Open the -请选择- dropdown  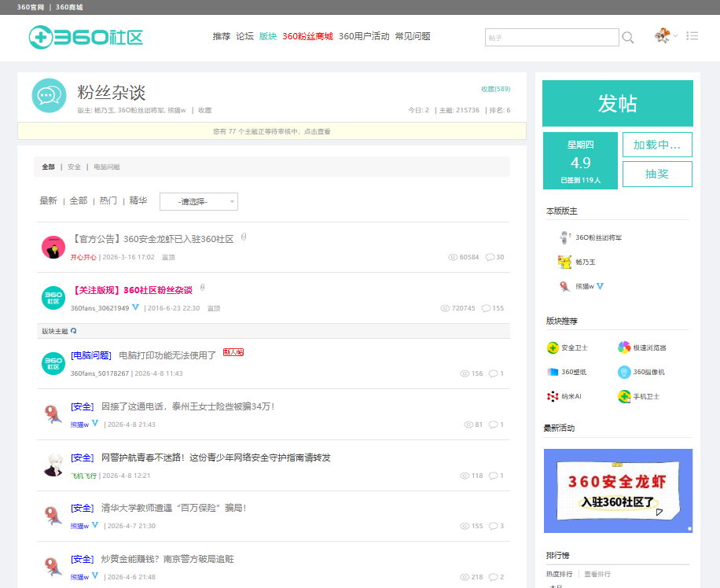(199, 202)
